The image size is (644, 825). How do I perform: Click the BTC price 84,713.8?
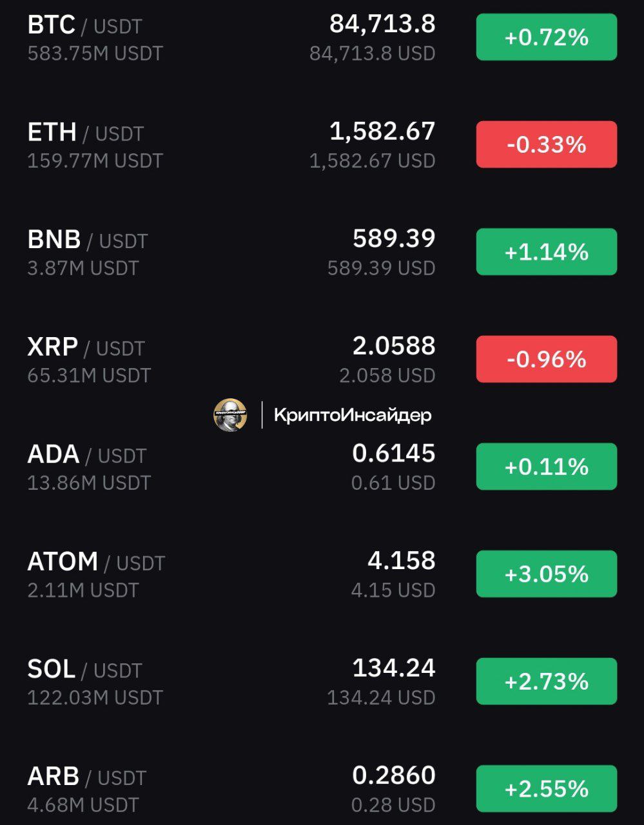tap(382, 24)
